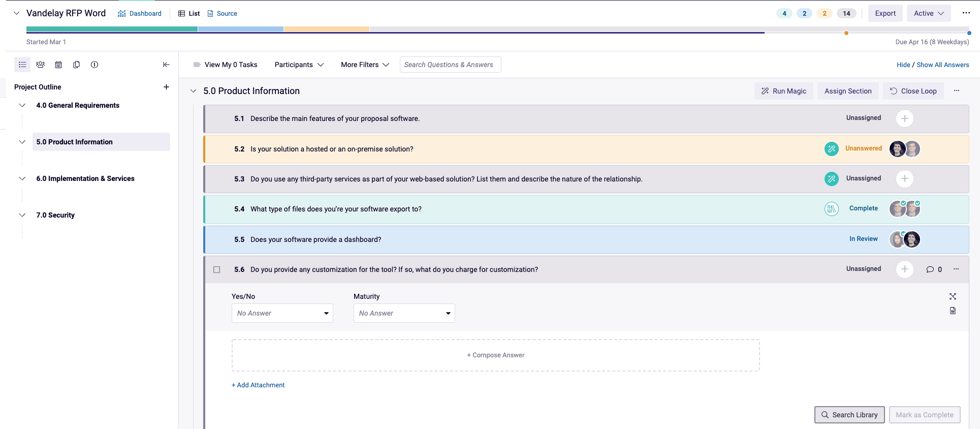The image size is (980, 429).
Task: Click the Assign Section button
Action: click(x=848, y=91)
